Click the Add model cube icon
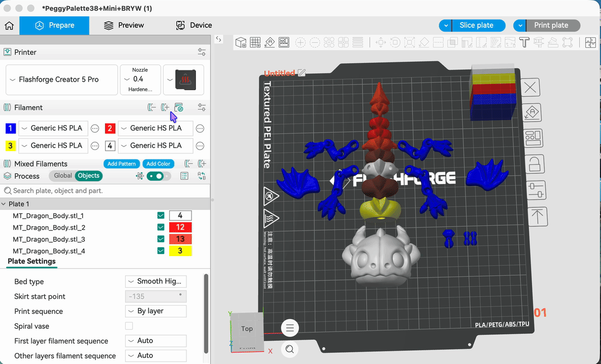The width and height of the screenshot is (601, 364). pos(241,42)
